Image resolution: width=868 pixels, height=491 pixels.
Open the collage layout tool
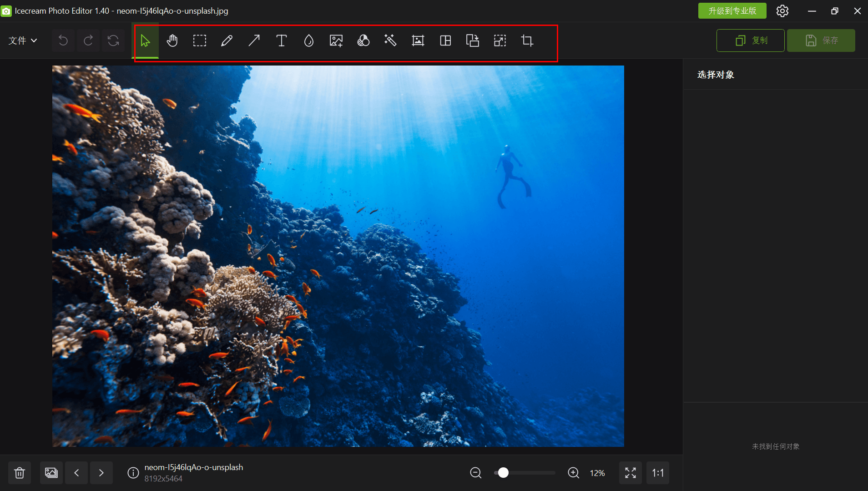pyautogui.click(x=445, y=41)
